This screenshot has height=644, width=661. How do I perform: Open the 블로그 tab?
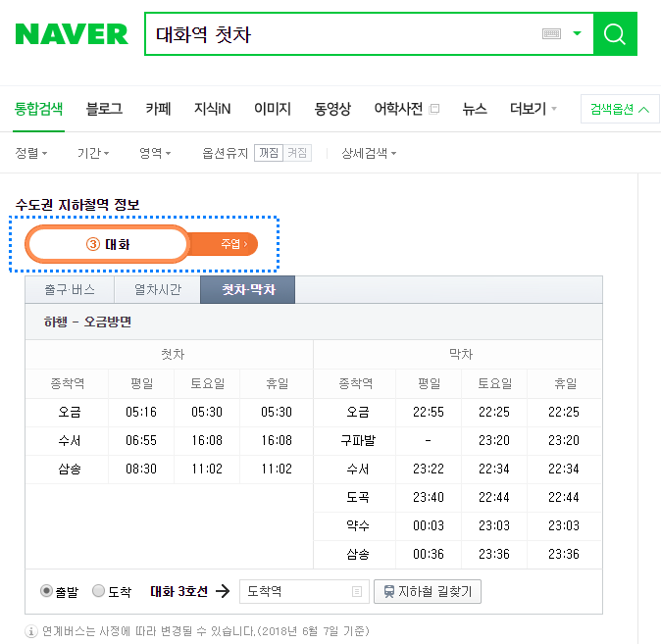(x=104, y=109)
